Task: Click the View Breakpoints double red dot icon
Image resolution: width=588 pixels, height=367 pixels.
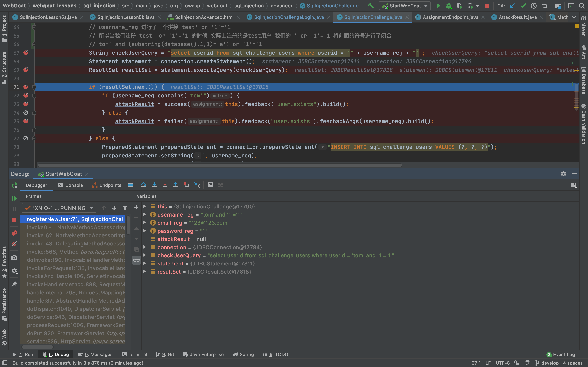Action: coord(14,233)
